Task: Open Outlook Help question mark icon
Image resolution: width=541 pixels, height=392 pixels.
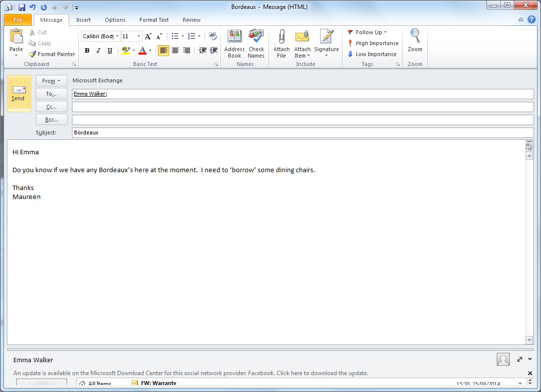Action: [x=532, y=20]
